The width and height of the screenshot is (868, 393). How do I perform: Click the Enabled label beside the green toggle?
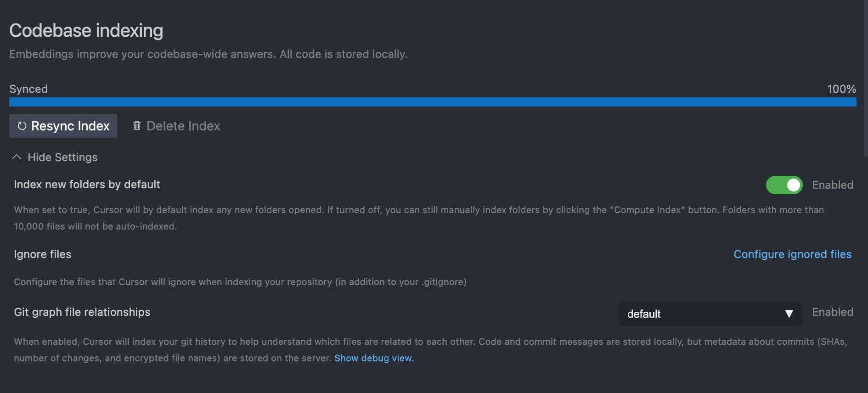pos(832,185)
